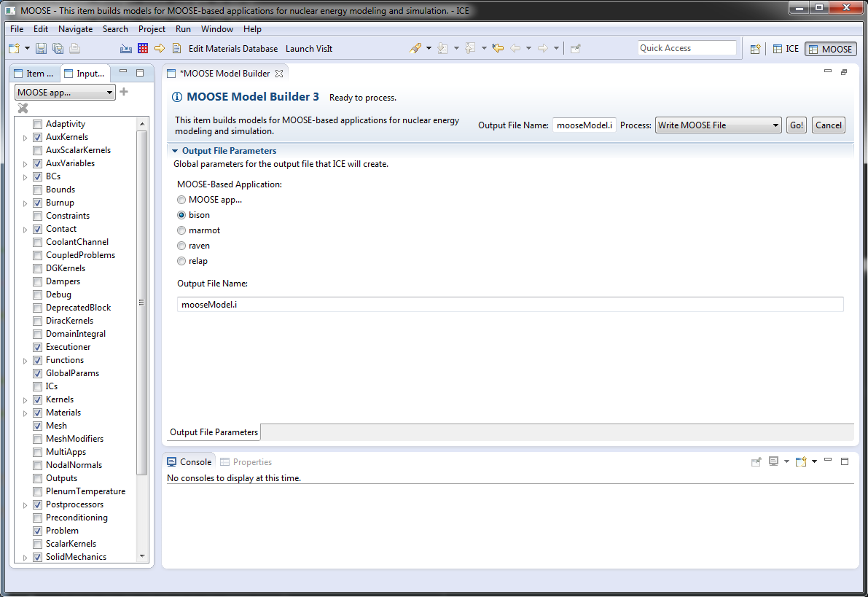Click the Go! button
Image resolution: width=868 pixels, height=597 pixels.
click(796, 125)
